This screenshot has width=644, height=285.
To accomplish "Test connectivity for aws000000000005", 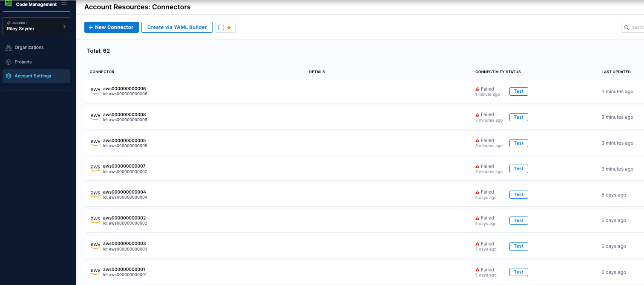I will pyautogui.click(x=518, y=143).
